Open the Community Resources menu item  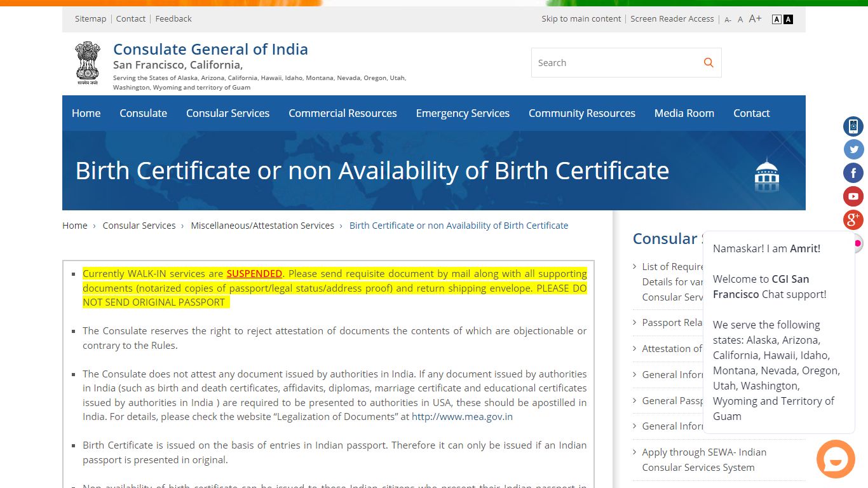(582, 113)
